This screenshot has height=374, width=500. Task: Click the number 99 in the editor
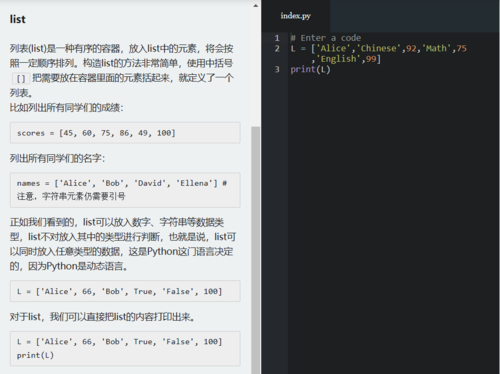pos(371,59)
